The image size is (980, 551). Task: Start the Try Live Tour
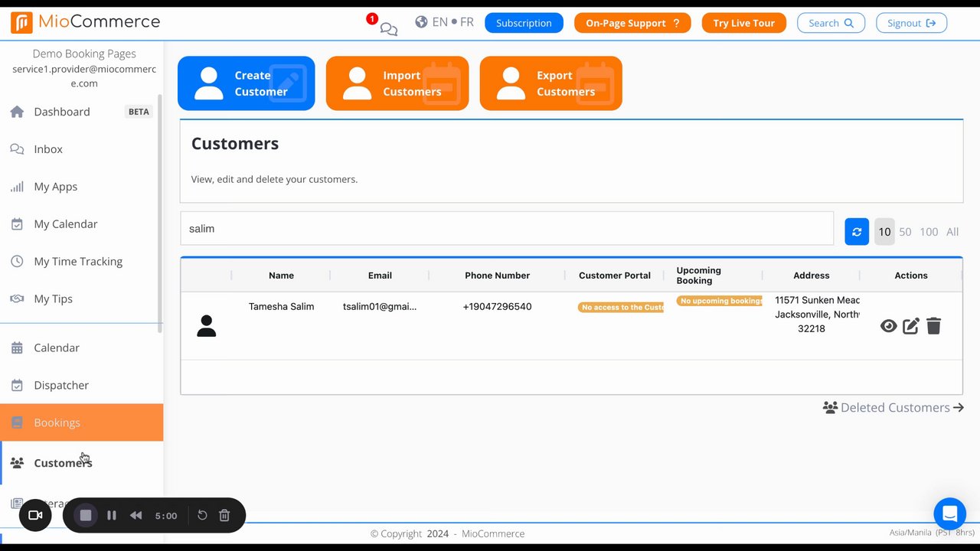743,23
